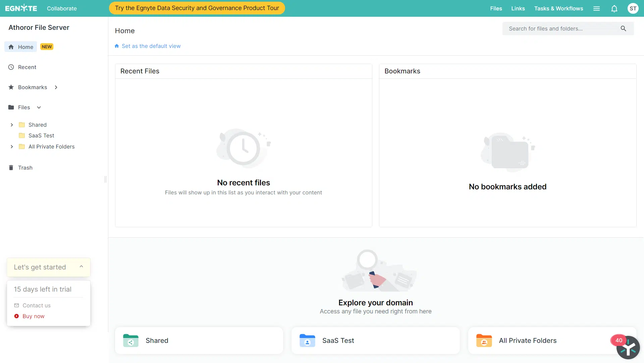Screen dimensions: 644x363
Task: Click the red Buy now icon
Action: tap(16, 316)
